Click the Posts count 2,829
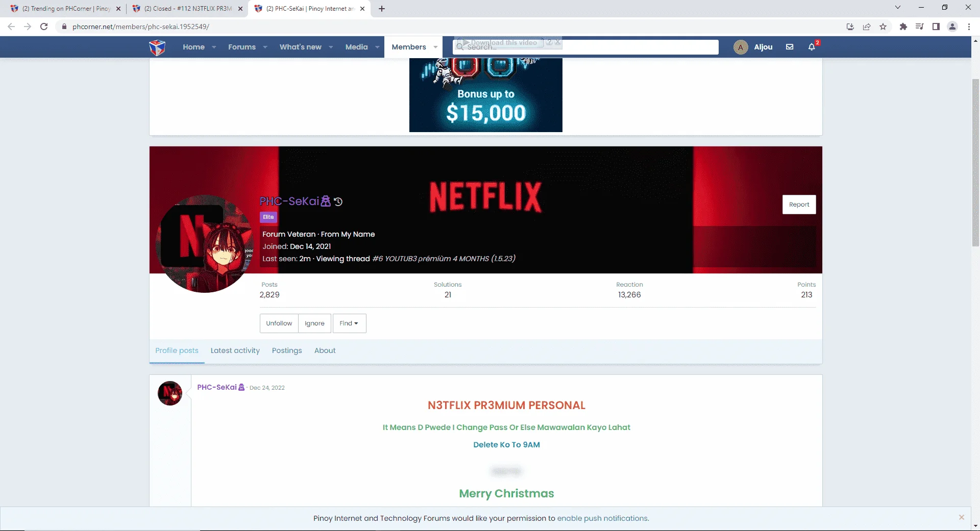The image size is (980, 531). point(269,295)
